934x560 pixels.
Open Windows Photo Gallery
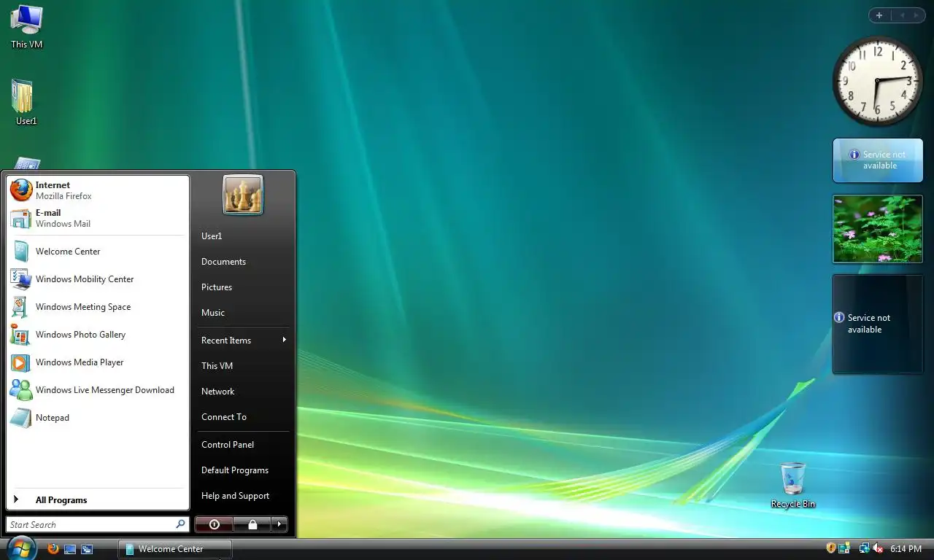coord(98,335)
